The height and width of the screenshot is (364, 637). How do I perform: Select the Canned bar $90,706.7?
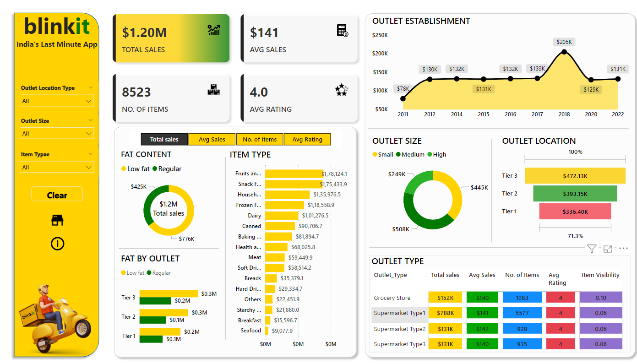click(280, 226)
